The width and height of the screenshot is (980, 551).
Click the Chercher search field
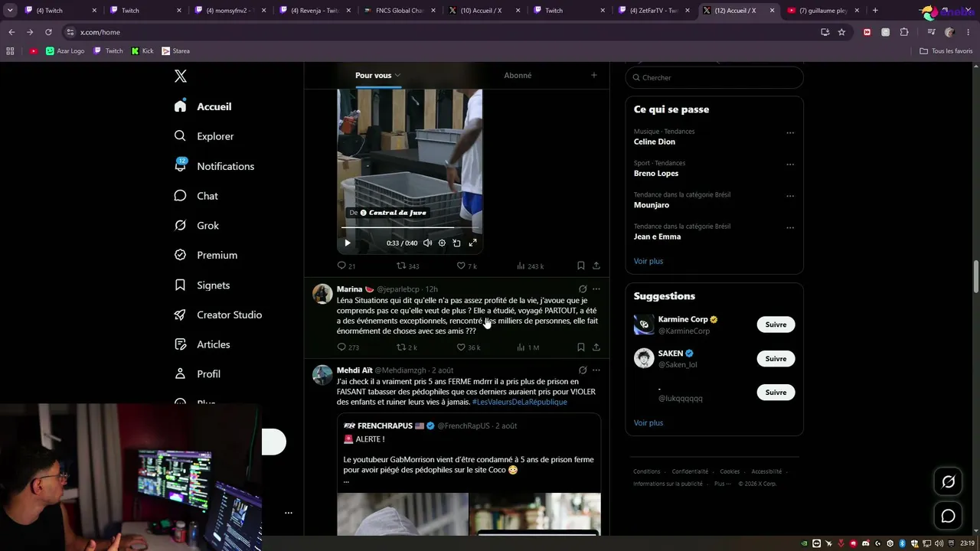714,77
